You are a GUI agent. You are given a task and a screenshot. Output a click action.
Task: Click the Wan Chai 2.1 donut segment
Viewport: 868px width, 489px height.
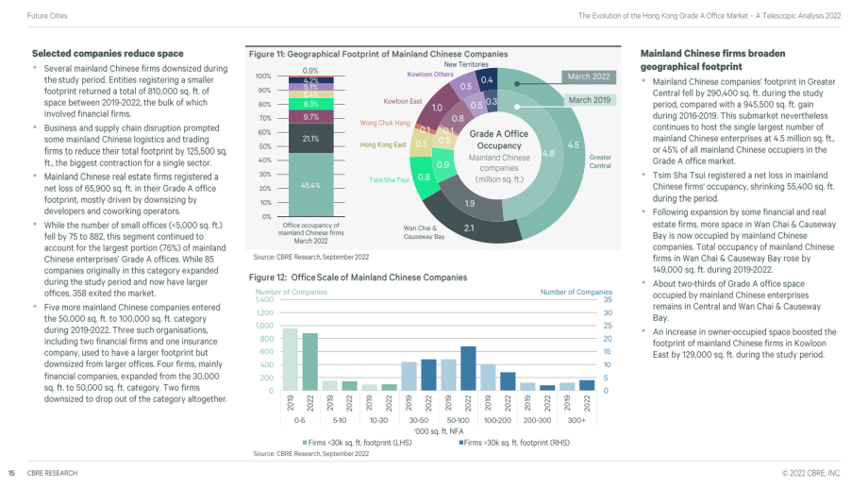(469, 228)
